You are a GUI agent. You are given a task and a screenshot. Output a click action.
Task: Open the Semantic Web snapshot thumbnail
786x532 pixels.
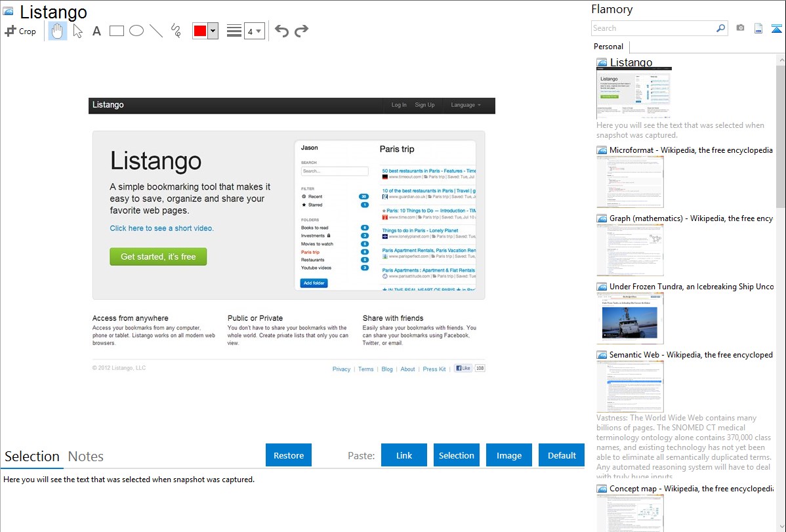[630, 386]
